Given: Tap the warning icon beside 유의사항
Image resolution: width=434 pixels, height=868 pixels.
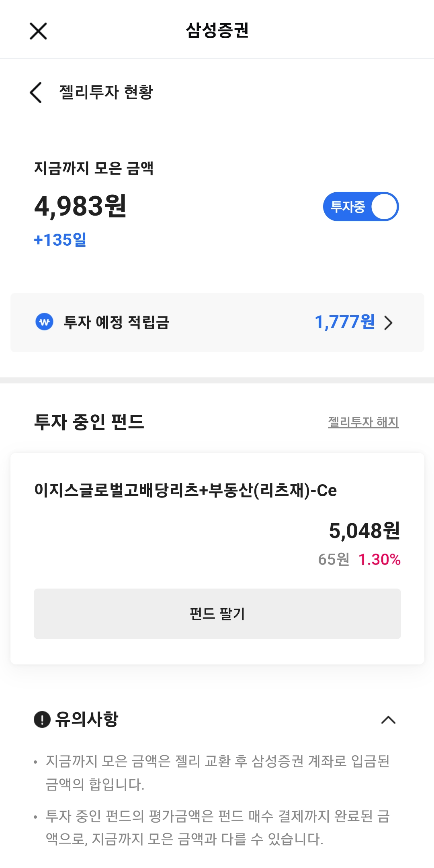Looking at the screenshot, I should coord(42,719).
